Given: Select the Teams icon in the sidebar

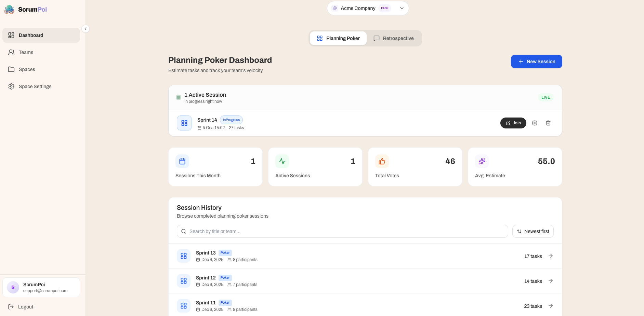Looking at the screenshot, I should point(11,52).
